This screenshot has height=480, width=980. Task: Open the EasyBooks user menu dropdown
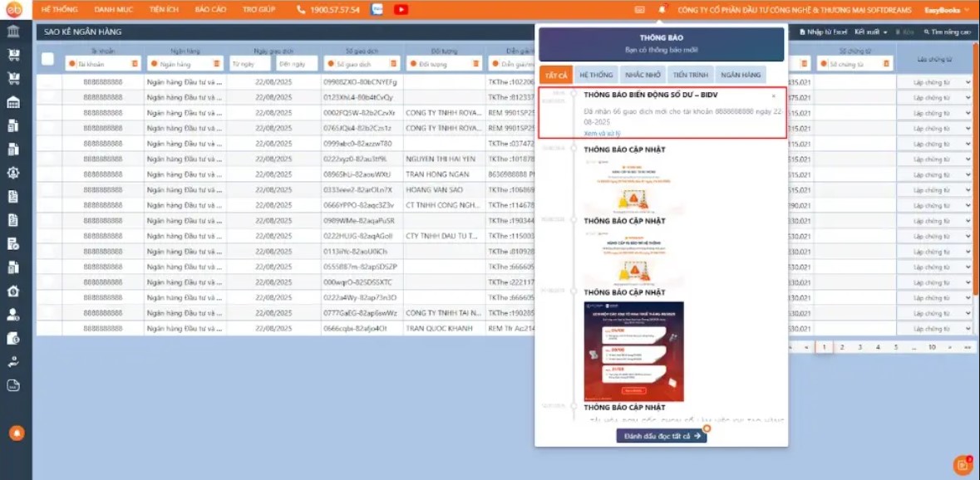click(946, 10)
